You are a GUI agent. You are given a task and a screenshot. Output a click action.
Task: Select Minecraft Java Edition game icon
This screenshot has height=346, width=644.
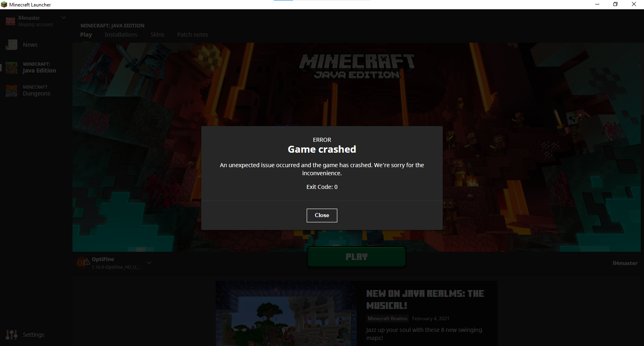(x=12, y=68)
